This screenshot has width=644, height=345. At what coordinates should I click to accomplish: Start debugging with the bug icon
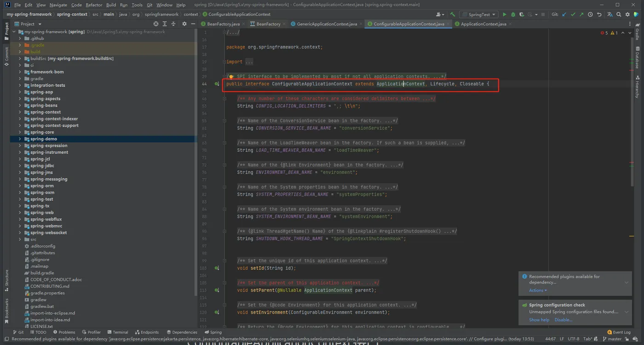tap(513, 15)
